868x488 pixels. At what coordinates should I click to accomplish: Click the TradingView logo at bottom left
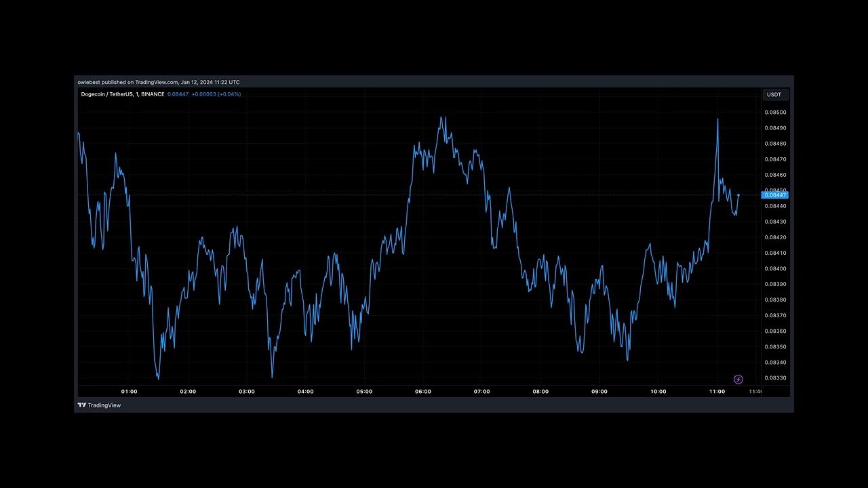[x=99, y=405]
